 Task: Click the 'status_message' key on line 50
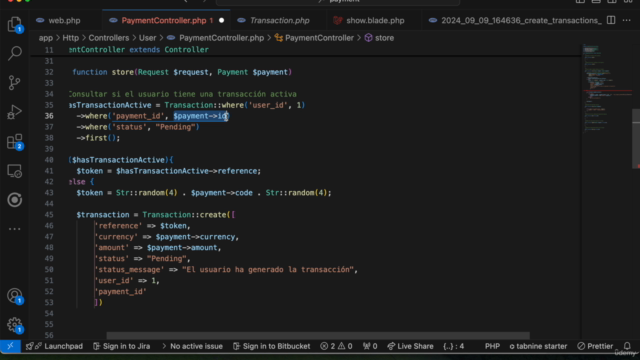click(129, 269)
